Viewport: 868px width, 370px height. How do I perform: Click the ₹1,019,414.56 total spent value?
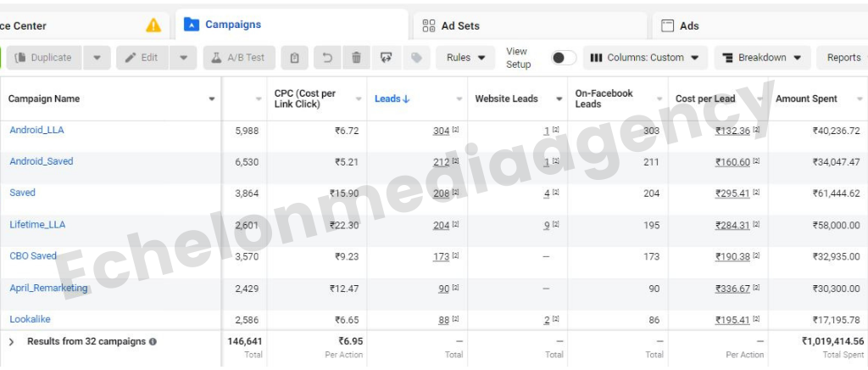(x=832, y=341)
